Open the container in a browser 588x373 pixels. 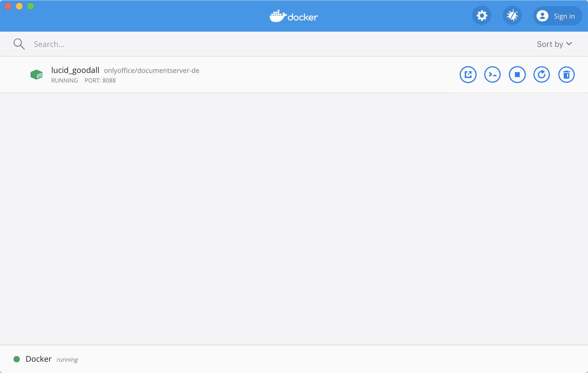468,75
